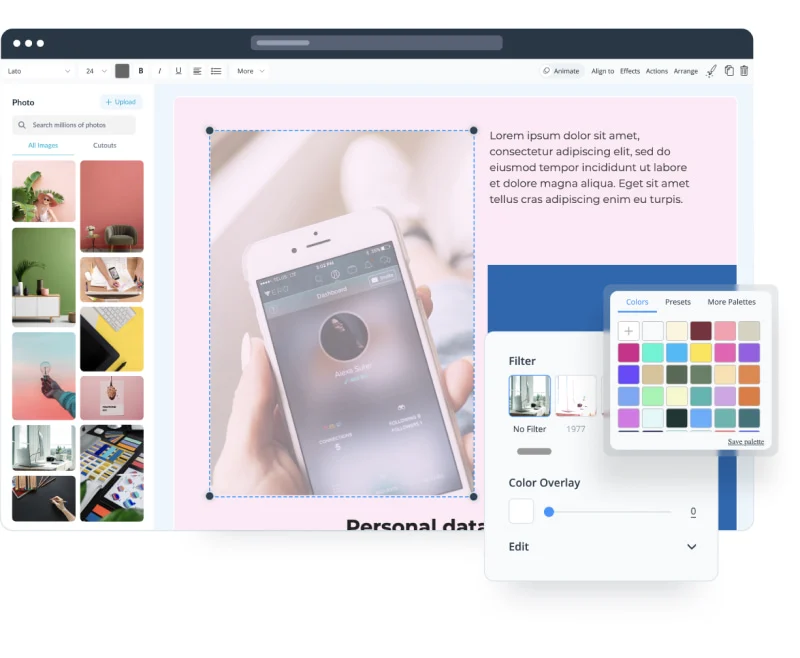Pick the dark maroon color swatch
800x658 pixels.
[x=701, y=331]
